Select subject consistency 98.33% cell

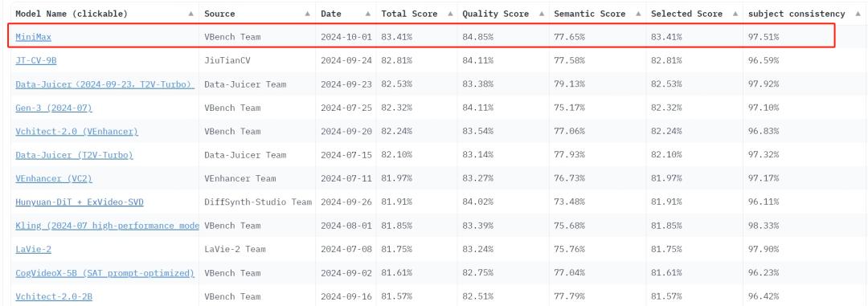pyautogui.click(x=763, y=226)
